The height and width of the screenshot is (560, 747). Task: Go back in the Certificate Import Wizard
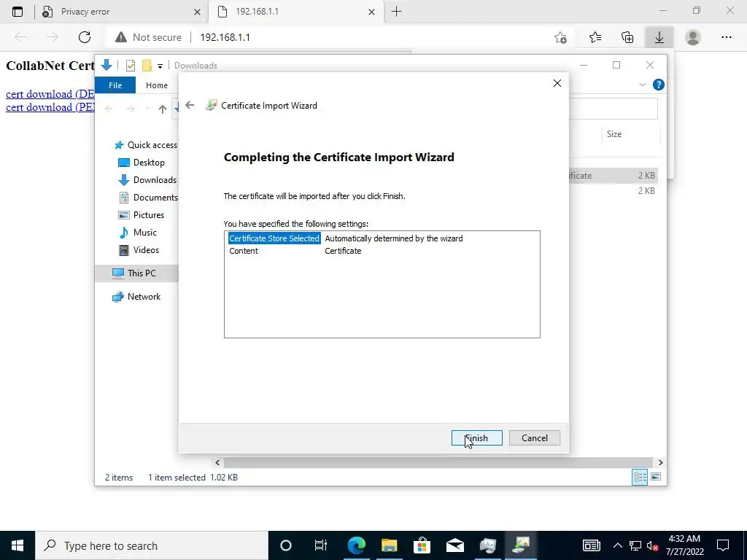tap(190, 105)
